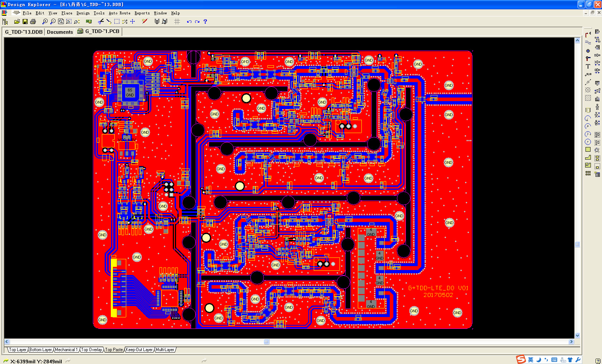
Task: Open the Auto Route menu
Action: pyautogui.click(x=119, y=13)
